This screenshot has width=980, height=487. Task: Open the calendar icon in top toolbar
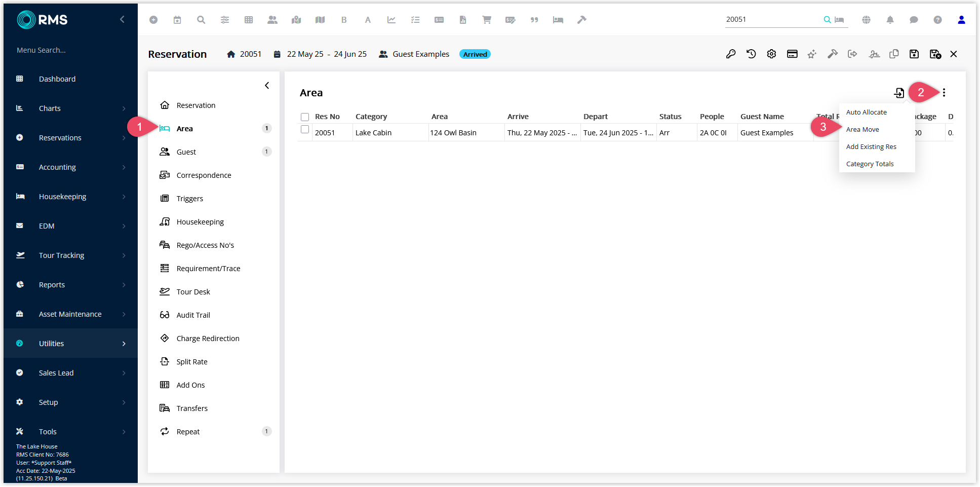point(177,20)
